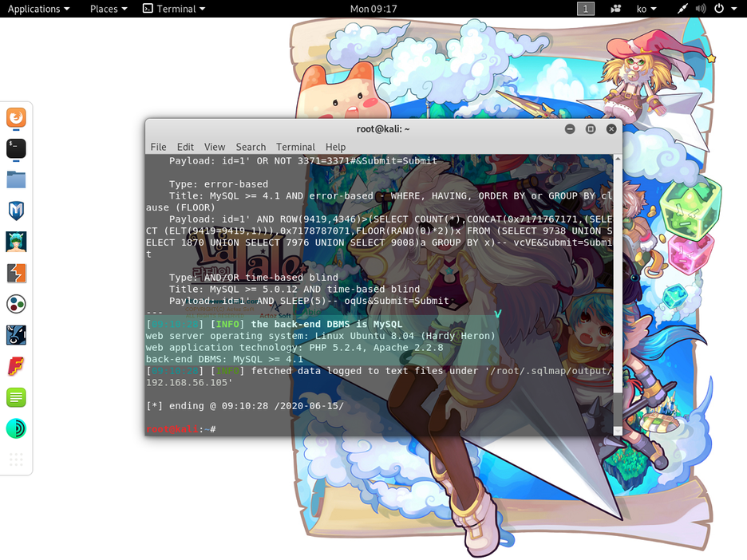This screenshot has width=747, height=560.
Task: Open the terminal Search menu
Action: pyautogui.click(x=251, y=147)
